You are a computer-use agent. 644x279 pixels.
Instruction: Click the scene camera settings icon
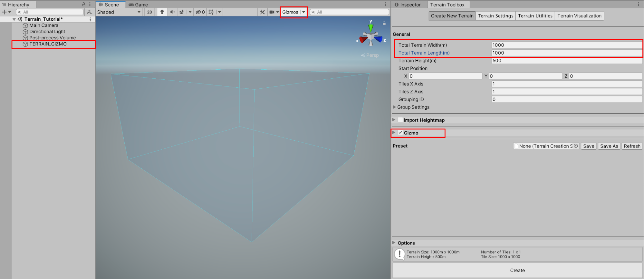tap(272, 12)
